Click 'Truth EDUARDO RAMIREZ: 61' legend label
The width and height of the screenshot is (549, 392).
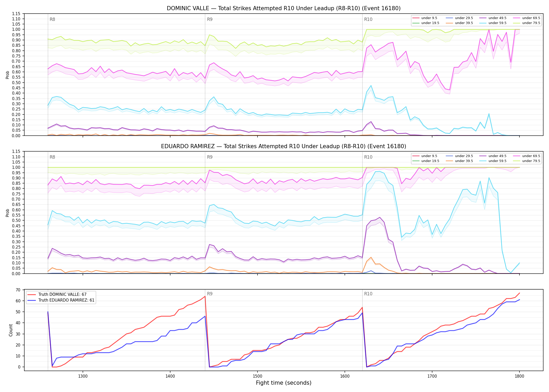(66, 300)
